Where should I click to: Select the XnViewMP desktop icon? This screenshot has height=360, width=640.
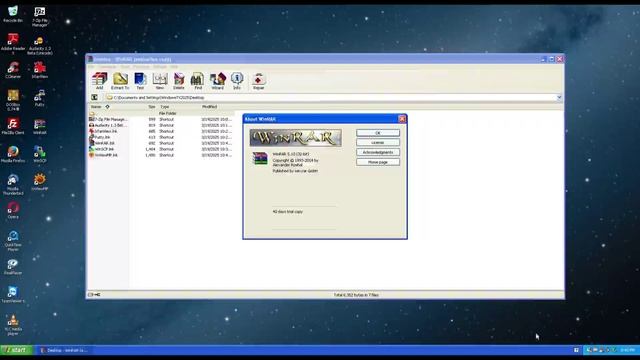[x=40, y=182]
